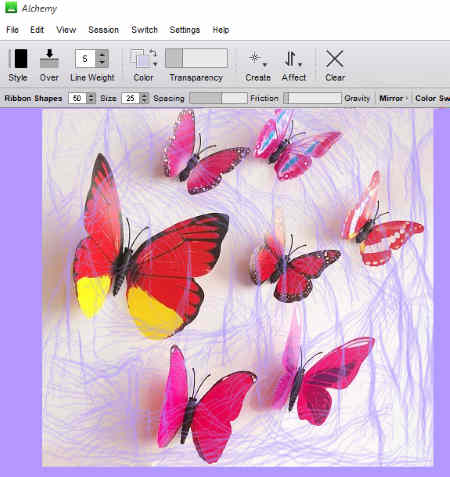Expand the Create dropdown arrow
Viewport: 450px width, 477px height.
click(265, 65)
